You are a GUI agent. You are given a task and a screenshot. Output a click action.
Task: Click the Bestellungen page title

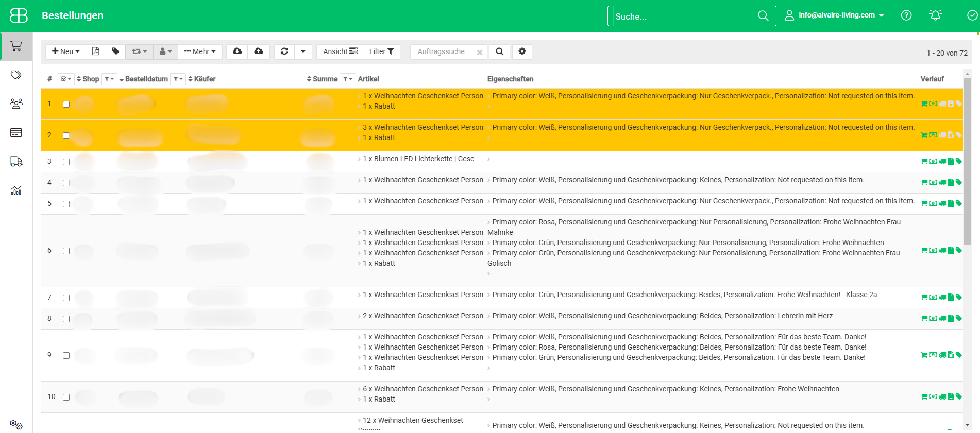73,15
